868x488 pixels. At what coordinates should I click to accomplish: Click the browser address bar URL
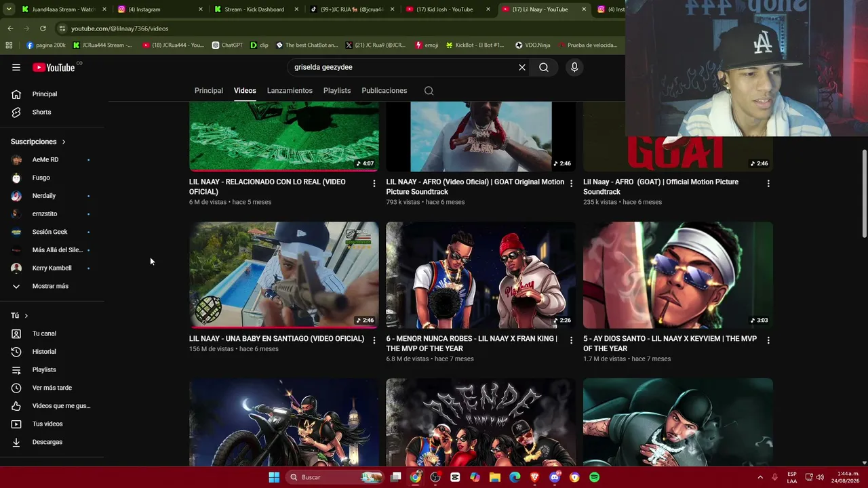coord(119,28)
